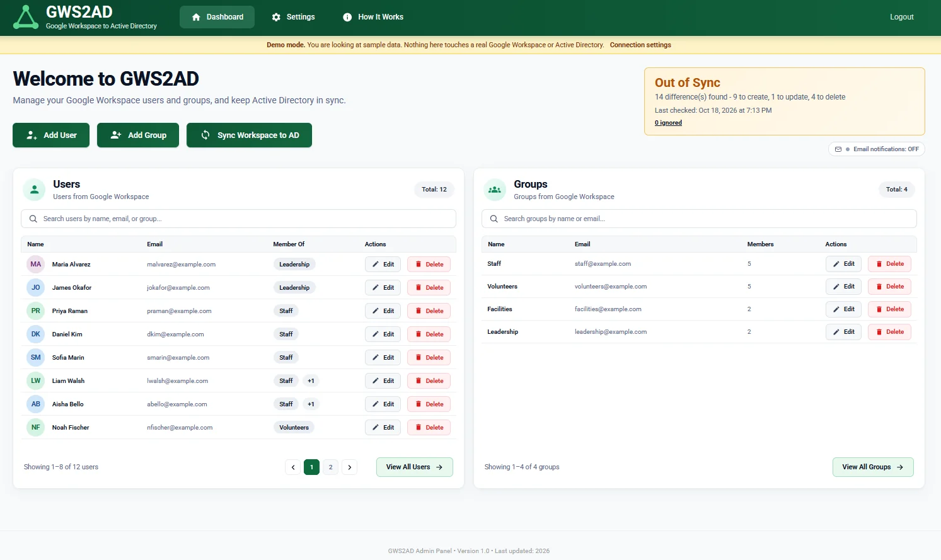Delete the Volunteers group
The width and height of the screenshot is (941, 560).
pos(889,287)
